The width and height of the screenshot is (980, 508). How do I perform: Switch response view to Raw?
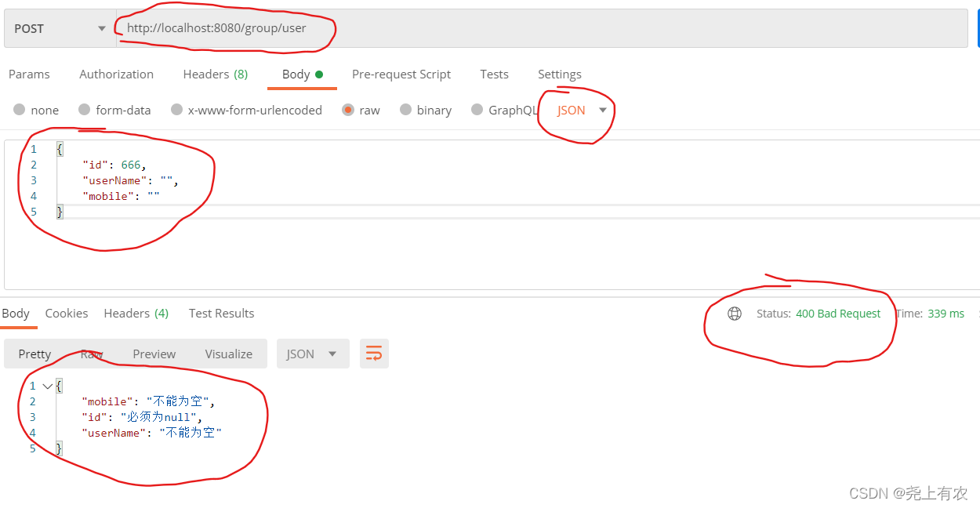(x=92, y=354)
